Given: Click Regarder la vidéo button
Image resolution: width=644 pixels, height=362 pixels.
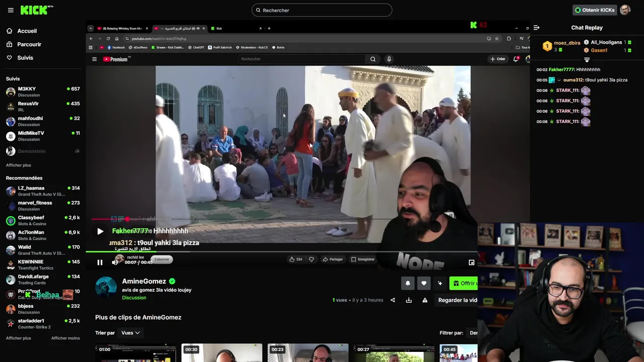Looking at the screenshot, I should (x=457, y=300).
